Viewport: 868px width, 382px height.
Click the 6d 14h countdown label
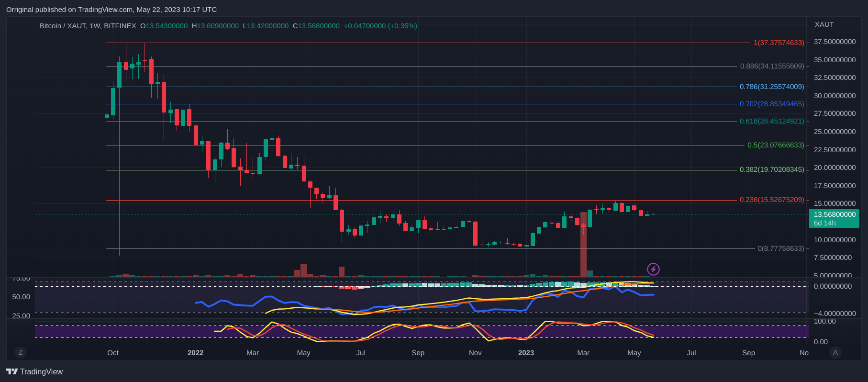pyautogui.click(x=825, y=223)
